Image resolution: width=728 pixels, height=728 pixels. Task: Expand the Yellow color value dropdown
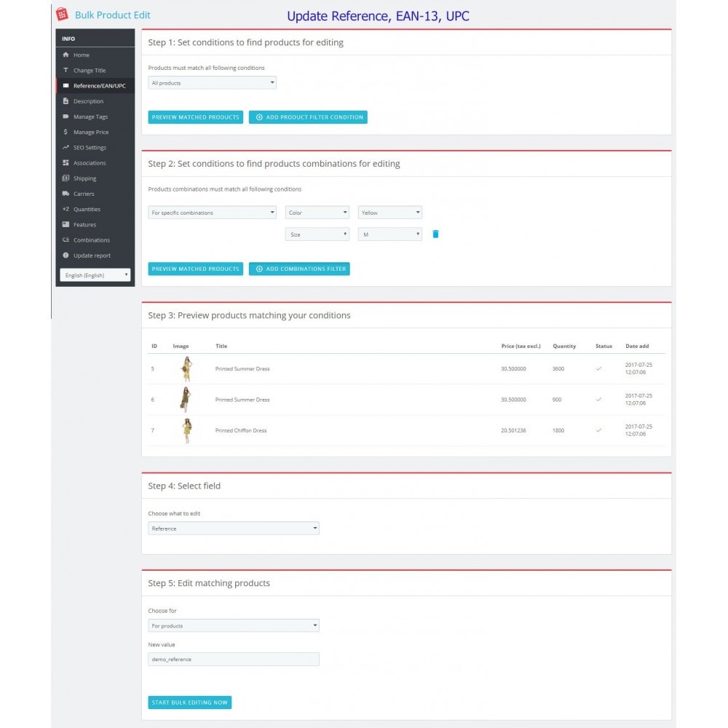(x=390, y=213)
